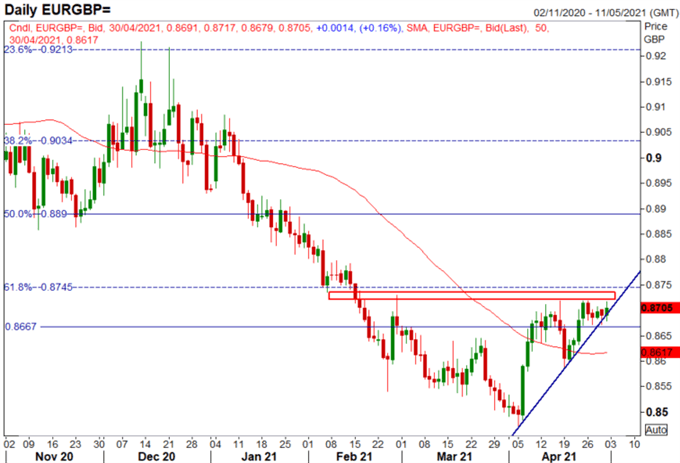Image resolution: width=680 pixels, height=463 pixels.
Task: Click the 0.92 price axis label
Action: tap(656, 56)
